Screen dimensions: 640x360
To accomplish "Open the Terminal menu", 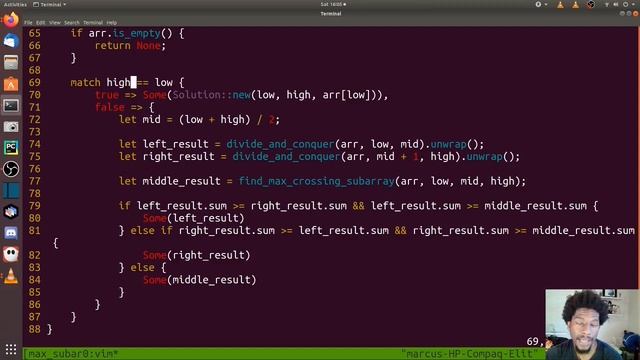I will [x=93, y=23].
